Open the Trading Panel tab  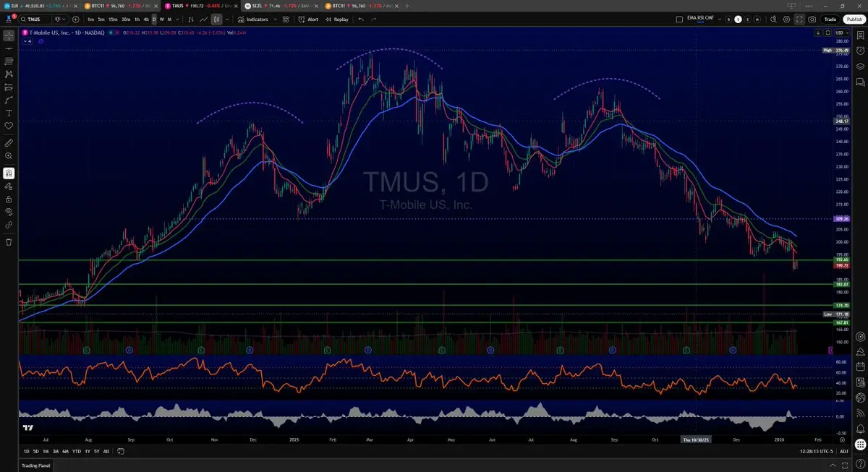(36, 465)
